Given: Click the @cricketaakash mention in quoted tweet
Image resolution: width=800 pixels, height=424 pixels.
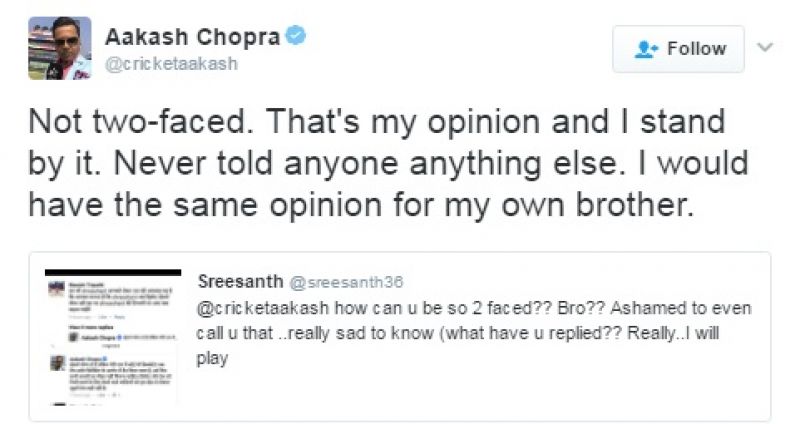Looking at the screenshot, I should point(263,308).
